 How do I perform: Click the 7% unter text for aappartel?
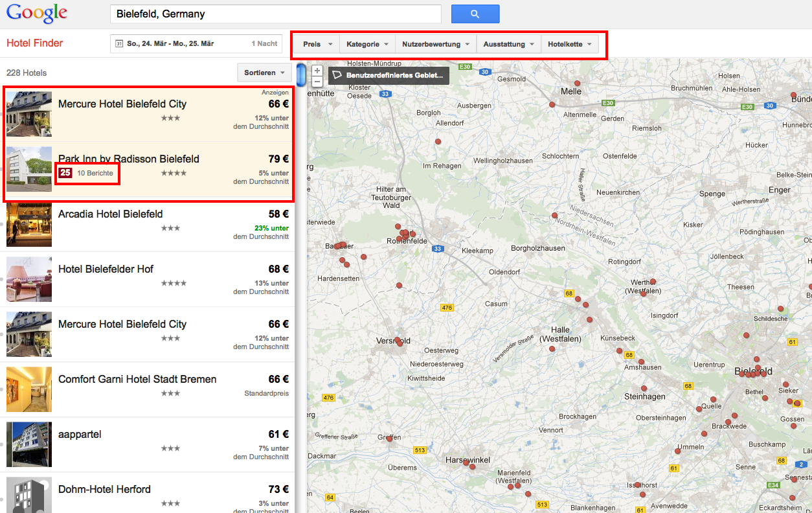pyautogui.click(x=274, y=448)
